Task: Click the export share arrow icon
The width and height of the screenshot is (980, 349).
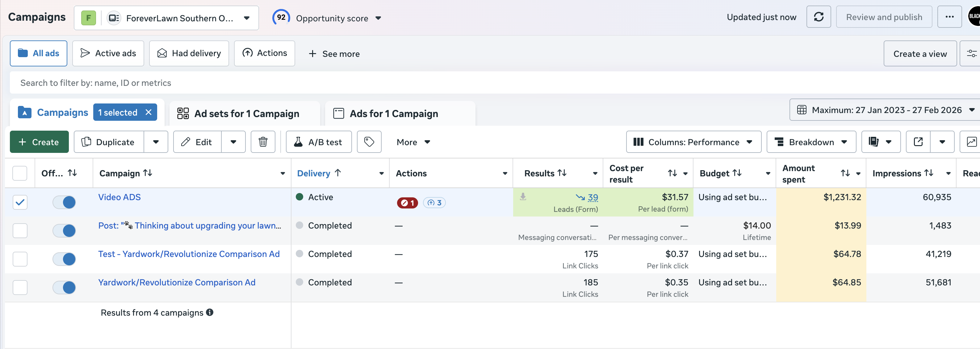Action: tap(918, 142)
